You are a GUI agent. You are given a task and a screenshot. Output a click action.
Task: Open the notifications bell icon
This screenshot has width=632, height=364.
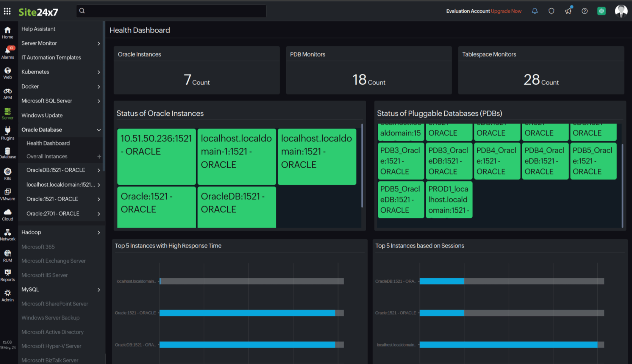pos(534,11)
